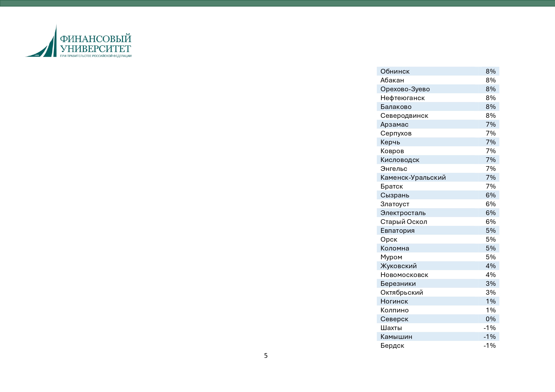Select the Орехово-Зуево table row

click(438, 89)
